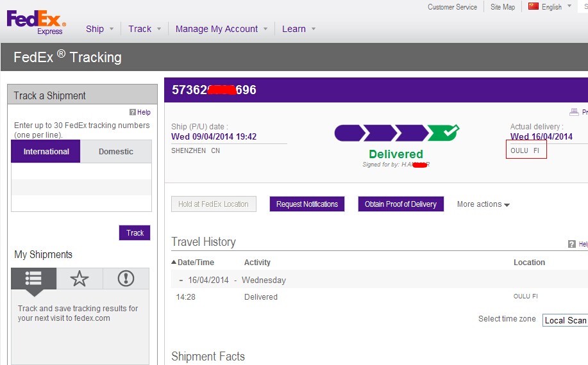Click the SHENZHEN CN origin text
This screenshot has height=365, width=588.
click(196, 150)
